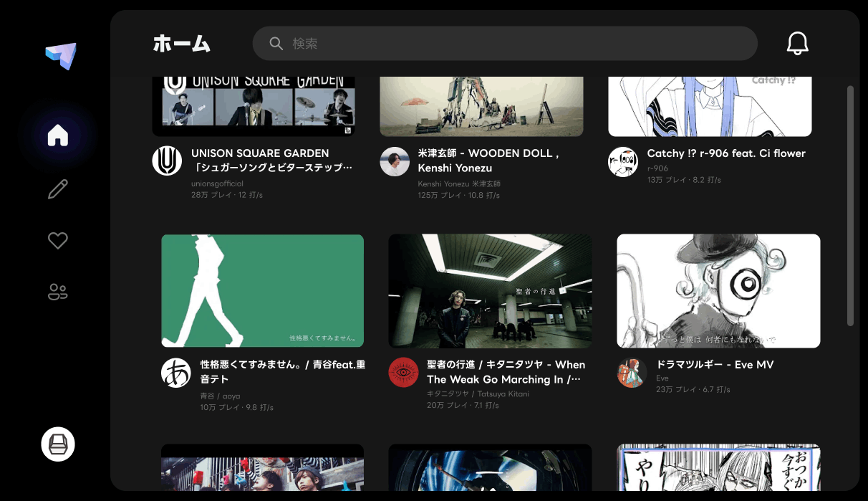
Task: Open Catchy !? video thumbnail
Action: click(710, 106)
